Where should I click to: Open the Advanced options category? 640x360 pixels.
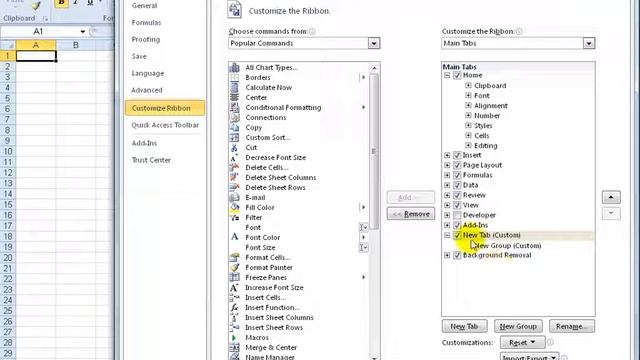[x=147, y=90]
